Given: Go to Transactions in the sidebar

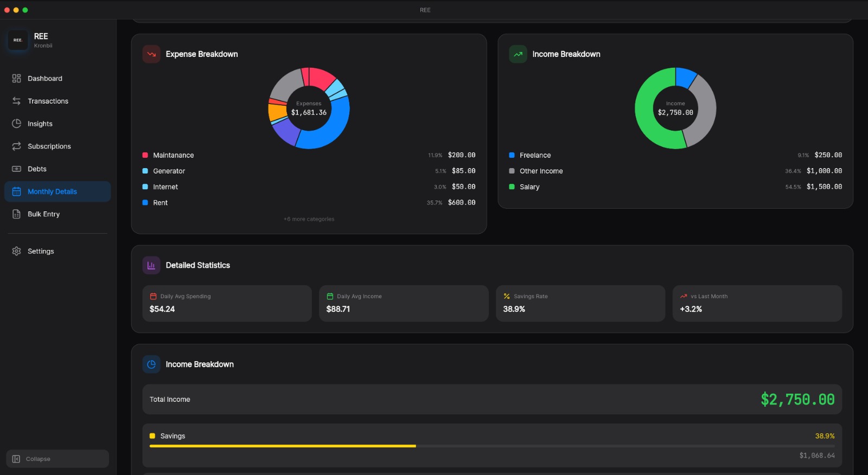Looking at the screenshot, I should tap(58, 101).
